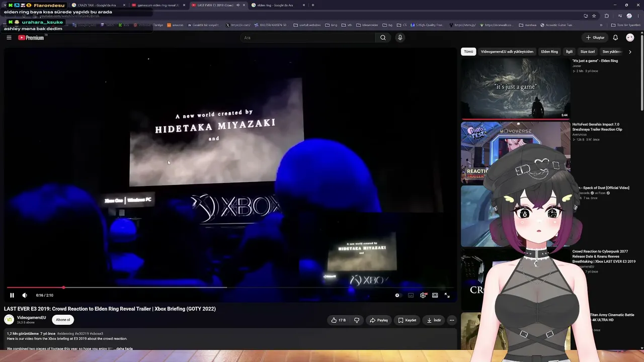Open the media control icon in toolbar
Viewport: 644px width, 362px height.
pos(619,16)
